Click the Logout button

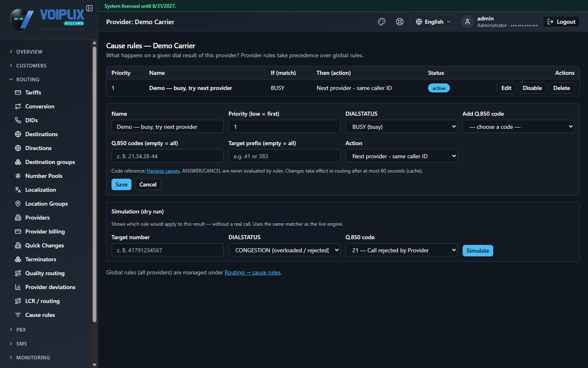pyautogui.click(x=561, y=22)
